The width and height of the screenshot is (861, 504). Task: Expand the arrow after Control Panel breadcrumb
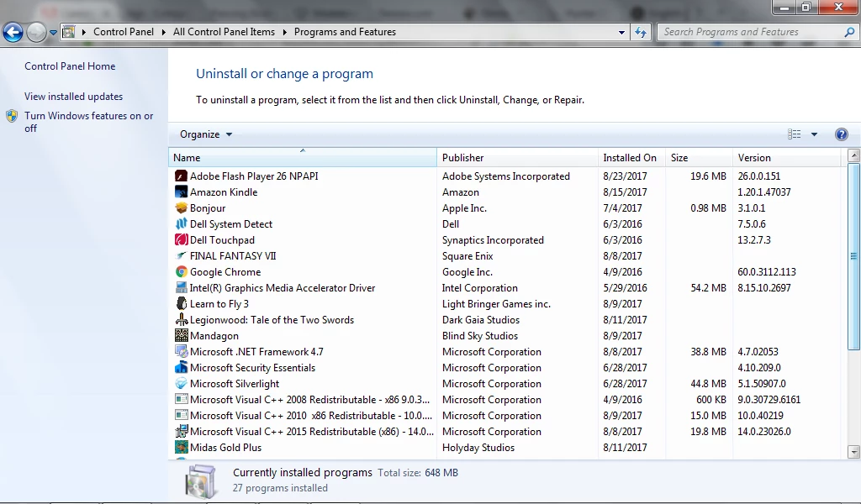pyautogui.click(x=164, y=33)
